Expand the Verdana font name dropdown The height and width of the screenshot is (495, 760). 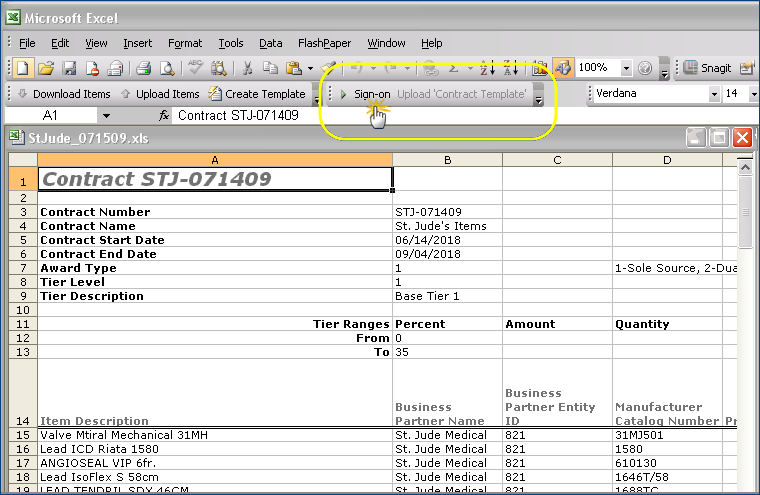[x=714, y=94]
